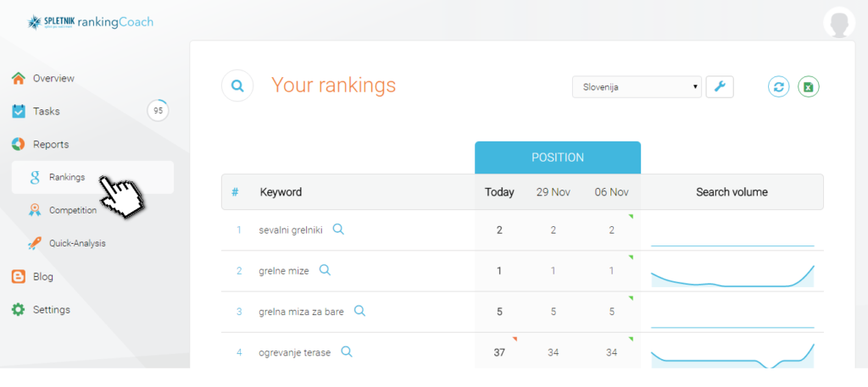Image resolution: width=868 pixels, height=387 pixels.
Task: Open the Reports section
Action: (51, 144)
